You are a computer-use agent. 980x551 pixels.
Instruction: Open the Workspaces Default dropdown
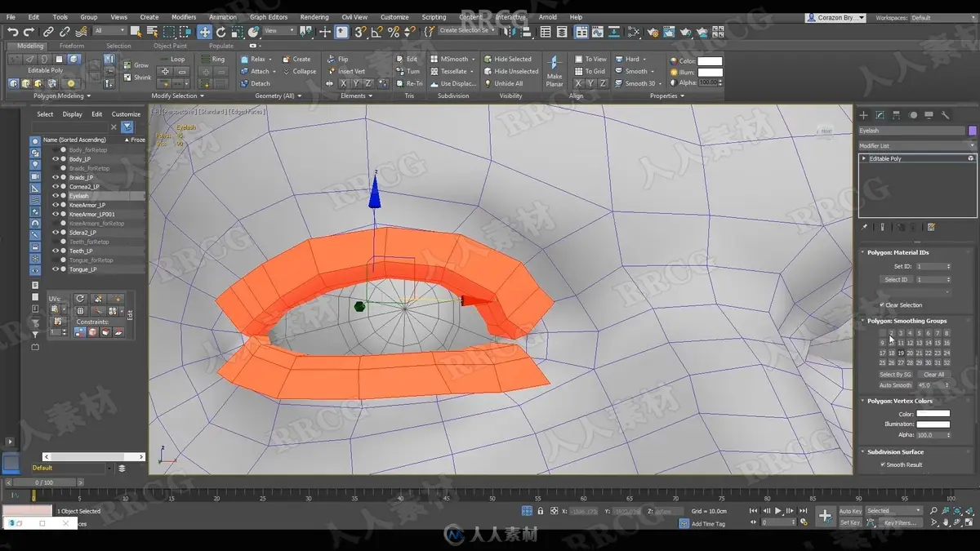(x=942, y=17)
